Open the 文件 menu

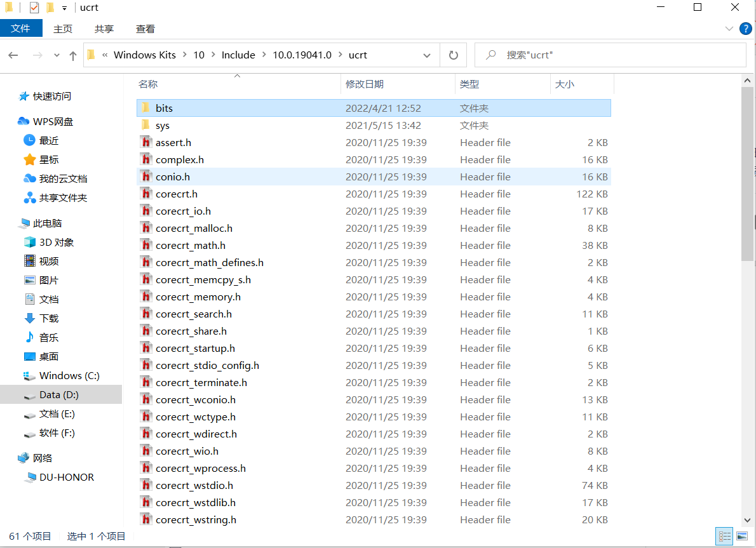click(22, 29)
